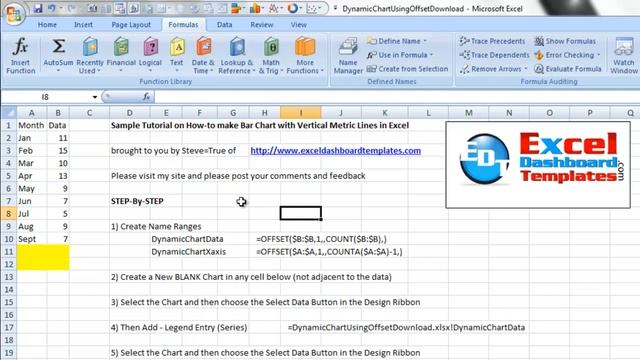640x360 pixels.
Task: Expand Use in Formula dropdown
Action: (x=431, y=55)
